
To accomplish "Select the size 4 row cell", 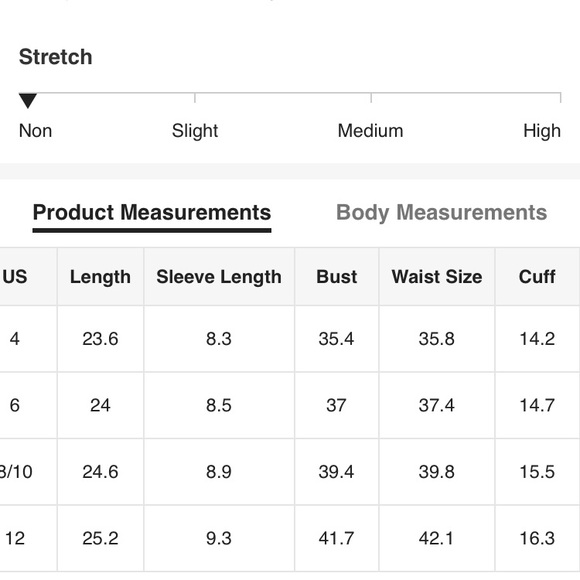I will click(15, 339).
